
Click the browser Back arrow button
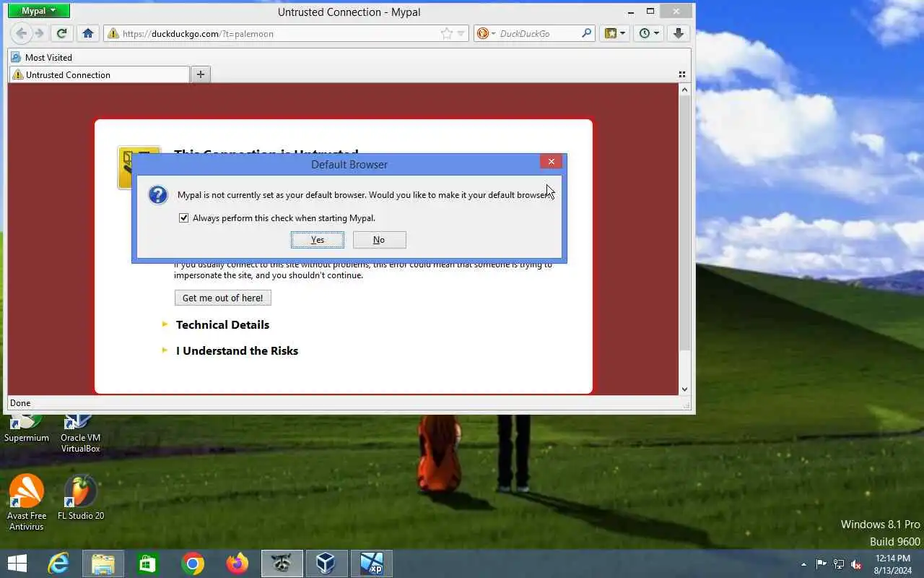(x=22, y=33)
